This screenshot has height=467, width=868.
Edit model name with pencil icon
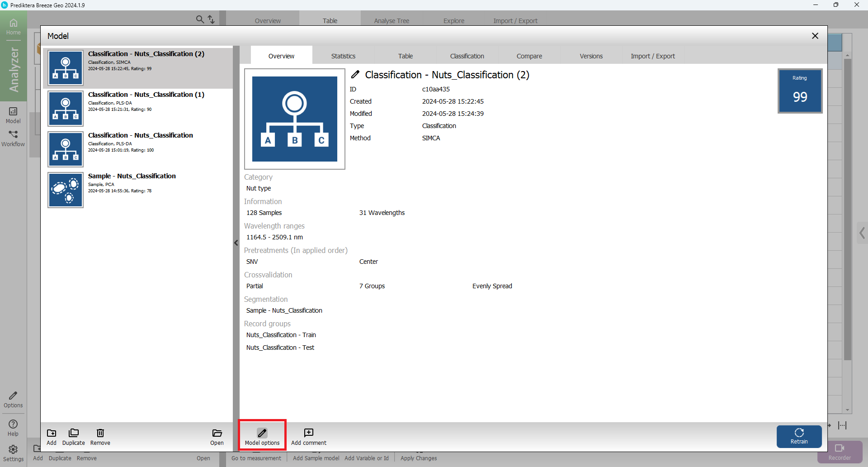(x=355, y=75)
